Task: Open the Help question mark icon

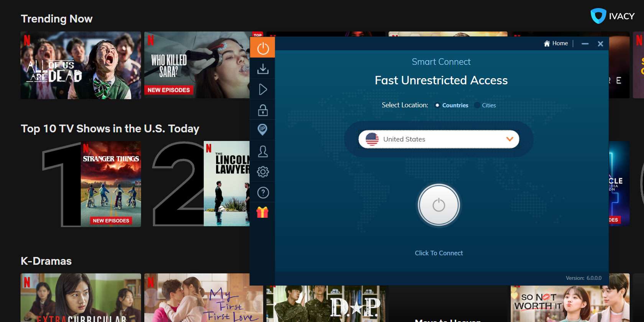Action: point(263,192)
